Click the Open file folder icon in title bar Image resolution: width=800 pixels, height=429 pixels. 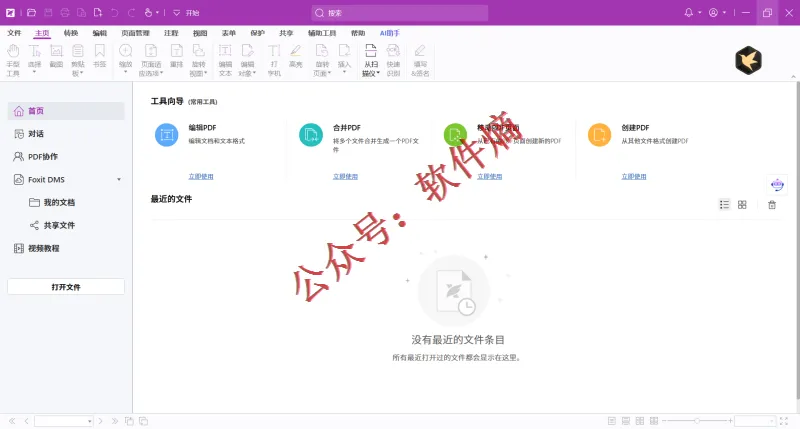point(31,13)
